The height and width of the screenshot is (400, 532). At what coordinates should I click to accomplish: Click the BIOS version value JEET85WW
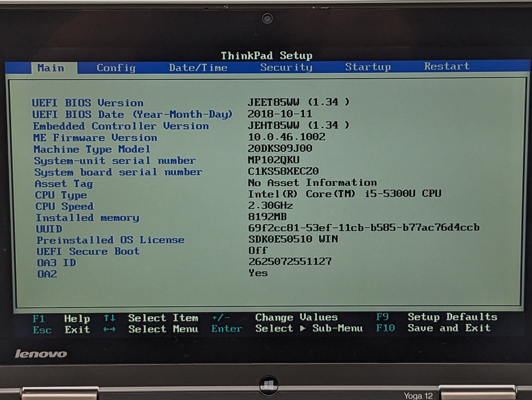(298, 102)
